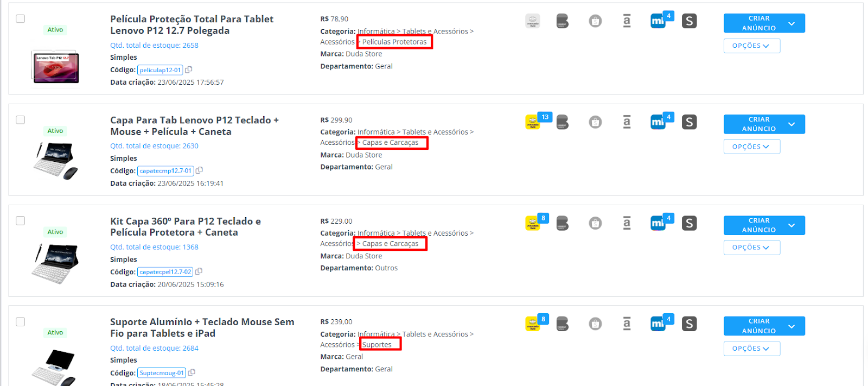
Task: Open Qtd. total de estoque: 2658 link
Action: tap(154, 45)
